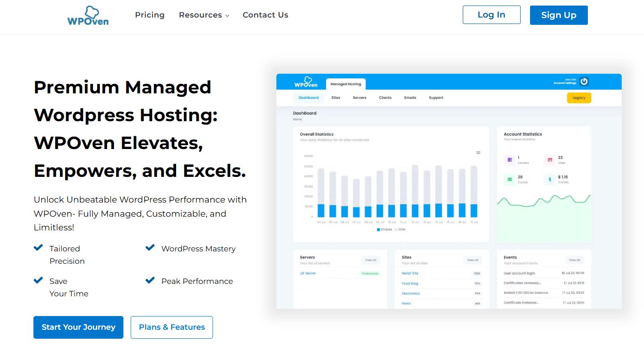Screen dimensions: 644x346
Task: Click the $ 1.15 credits value
Action: [x=563, y=177]
